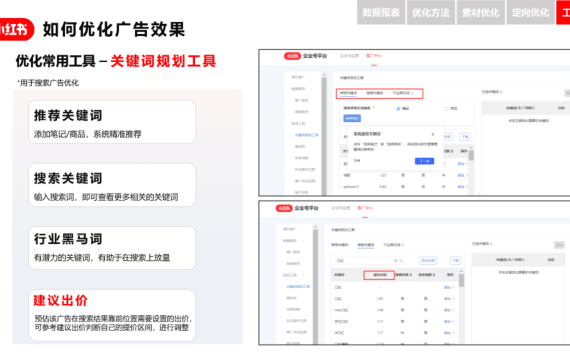Image resolution: width=570 pixels, height=360 pixels.
Task: Click info icon beside 行业黑马词 in lower screenshot
Action: pyautogui.click(x=403, y=245)
